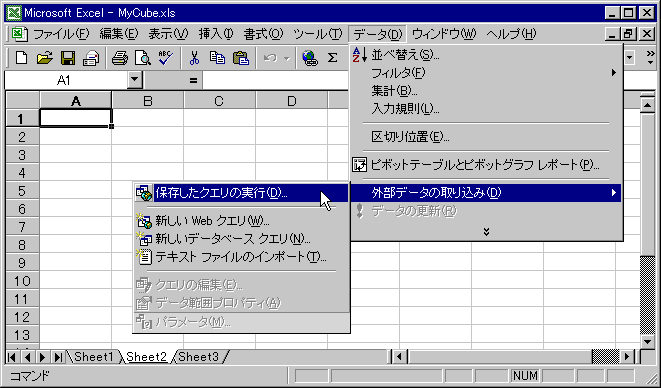This screenshot has width=661, height=388.
Task: Click the Print printer icon
Action: 120,58
